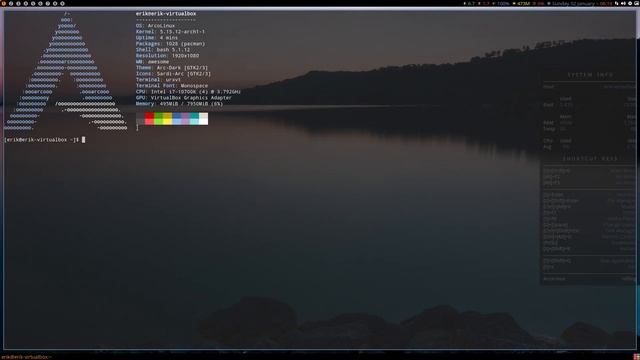This screenshot has height=360, width=640.
Task: Switch to workspace 9 tag icon
Action: tap(62, 3)
